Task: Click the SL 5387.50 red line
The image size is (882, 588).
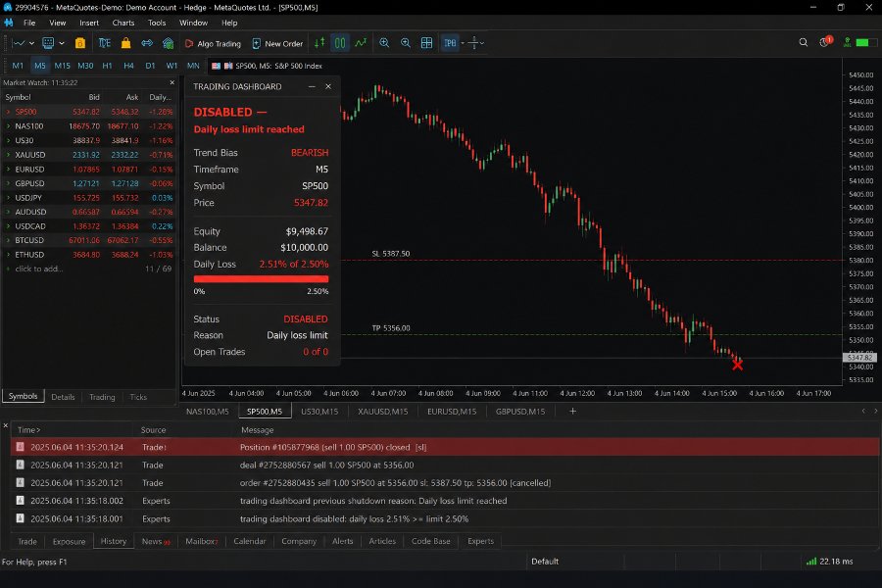Action: (x=591, y=260)
